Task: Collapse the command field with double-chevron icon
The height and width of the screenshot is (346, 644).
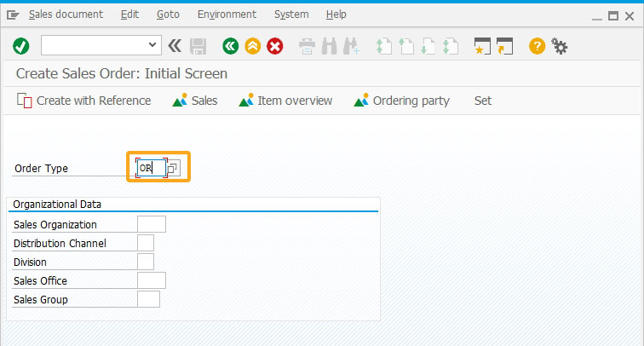Action: pos(175,46)
